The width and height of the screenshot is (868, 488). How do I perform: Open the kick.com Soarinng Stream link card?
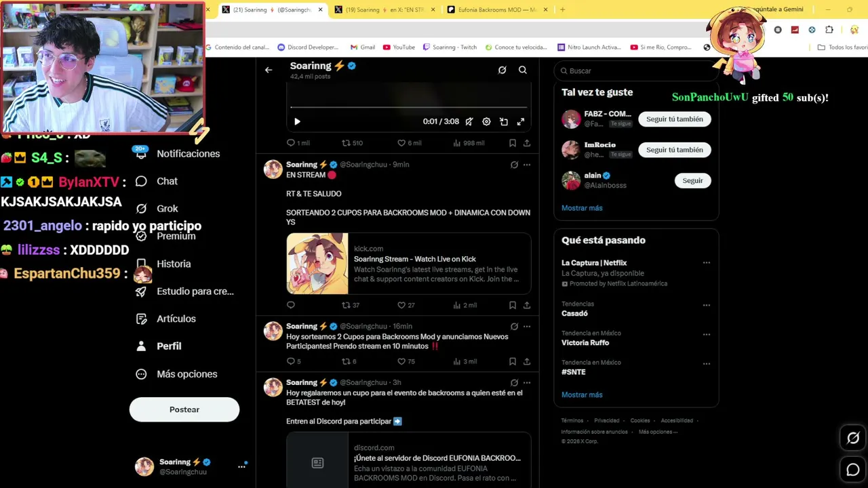pyautogui.click(x=408, y=264)
